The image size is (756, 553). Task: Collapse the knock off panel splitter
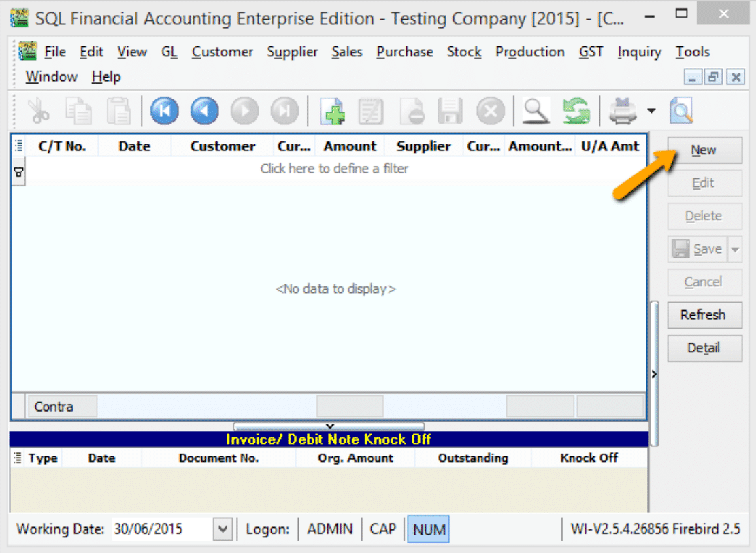pos(329,426)
